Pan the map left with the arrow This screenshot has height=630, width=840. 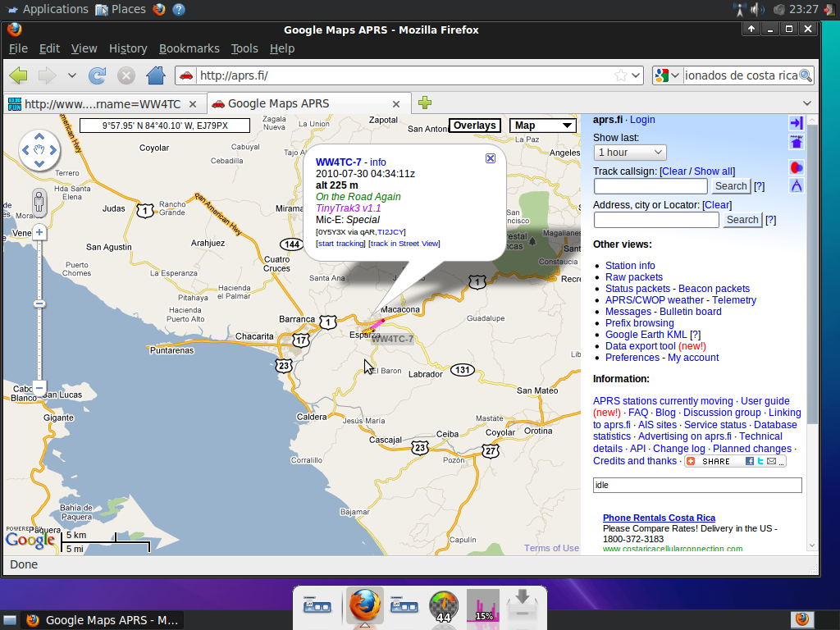pos(25,150)
